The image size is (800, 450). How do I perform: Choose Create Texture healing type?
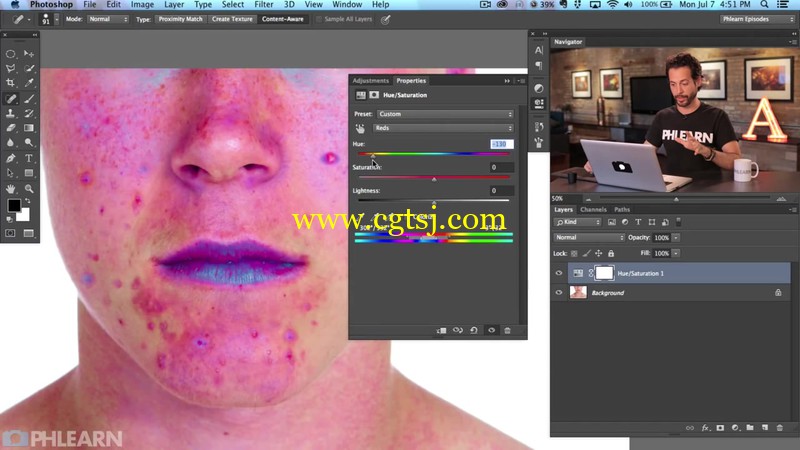(x=232, y=19)
